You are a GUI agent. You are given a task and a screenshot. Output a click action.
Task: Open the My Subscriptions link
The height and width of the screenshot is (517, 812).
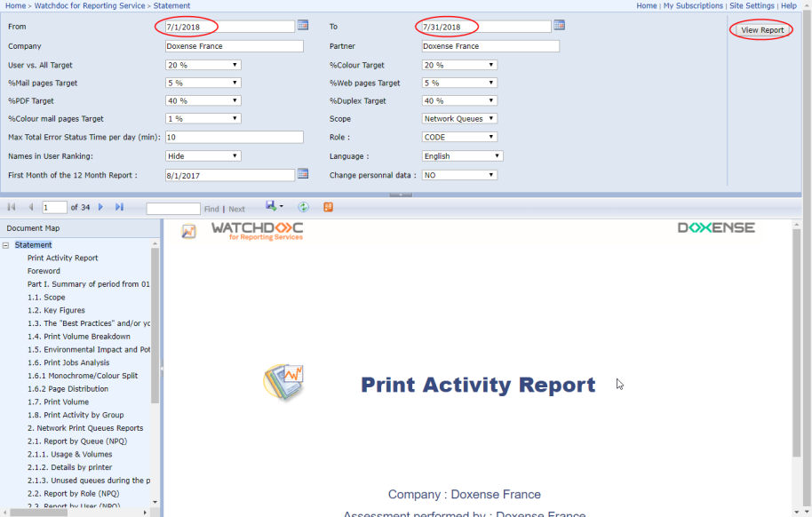pos(693,5)
